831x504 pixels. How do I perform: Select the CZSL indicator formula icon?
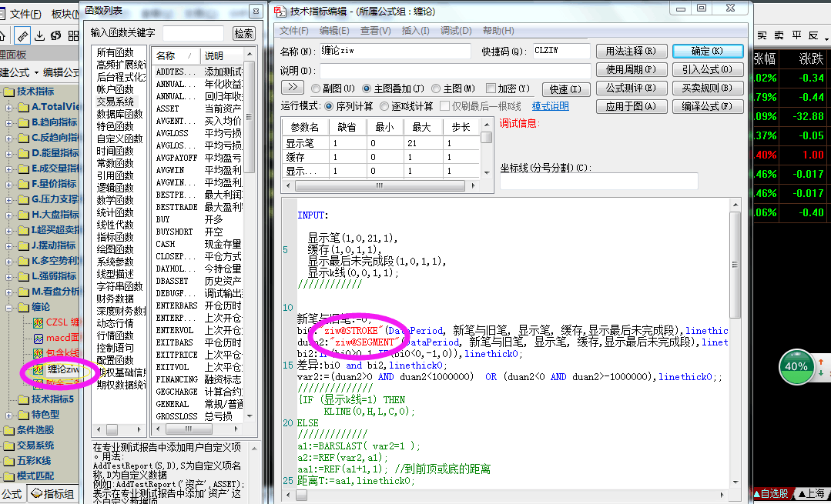pyautogui.click(x=39, y=322)
